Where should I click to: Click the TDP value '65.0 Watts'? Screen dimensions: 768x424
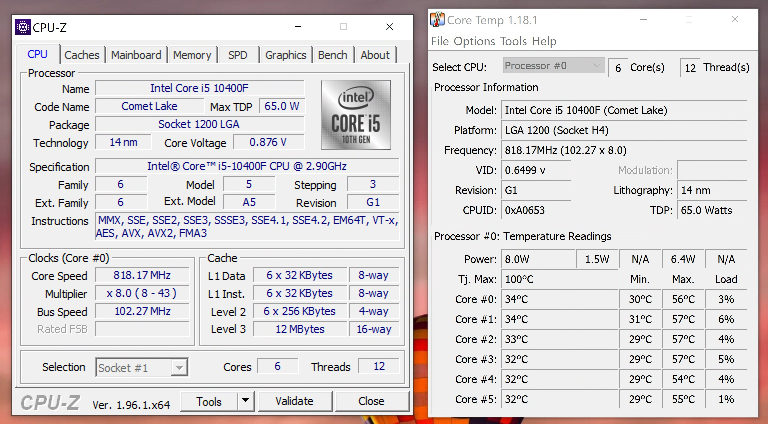tap(712, 210)
